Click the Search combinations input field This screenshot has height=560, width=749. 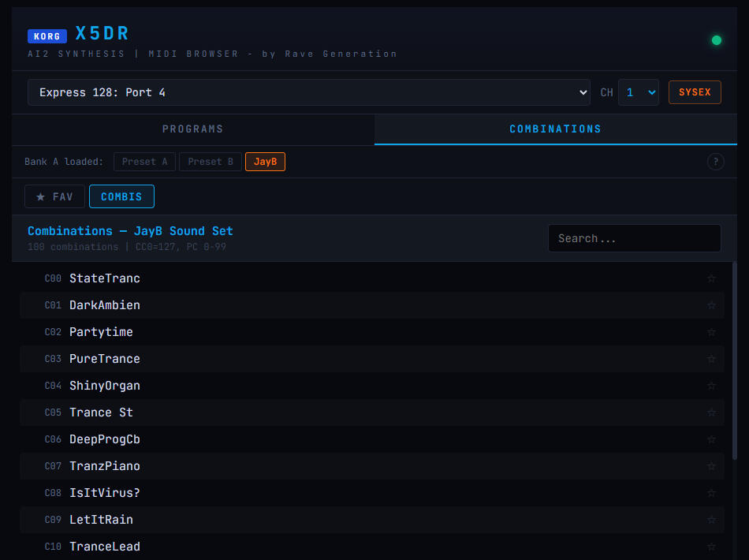click(x=634, y=238)
